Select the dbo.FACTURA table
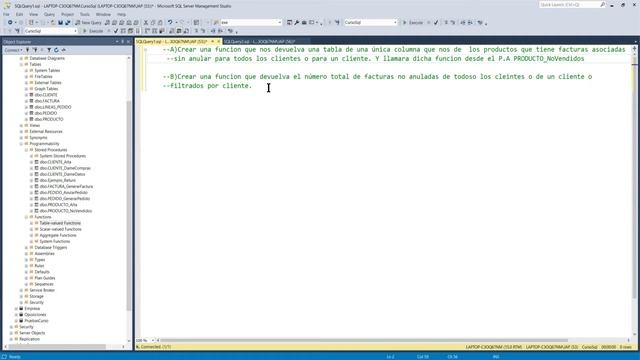Screen dimensions: 640x360 pyautogui.click(x=47, y=101)
